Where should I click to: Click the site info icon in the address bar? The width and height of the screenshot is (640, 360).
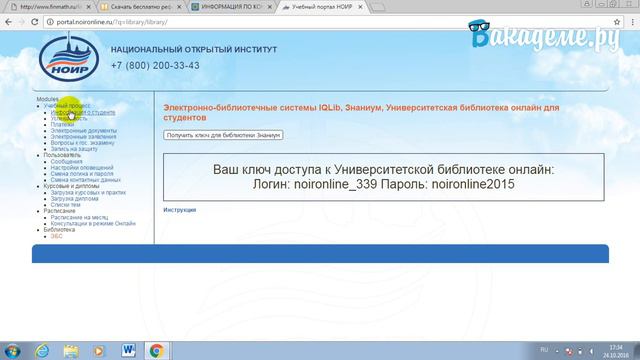point(50,22)
